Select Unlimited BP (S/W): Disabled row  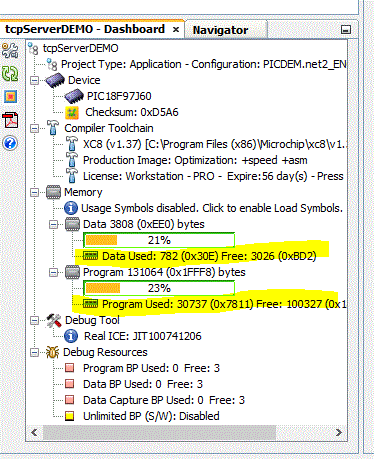click(151, 416)
